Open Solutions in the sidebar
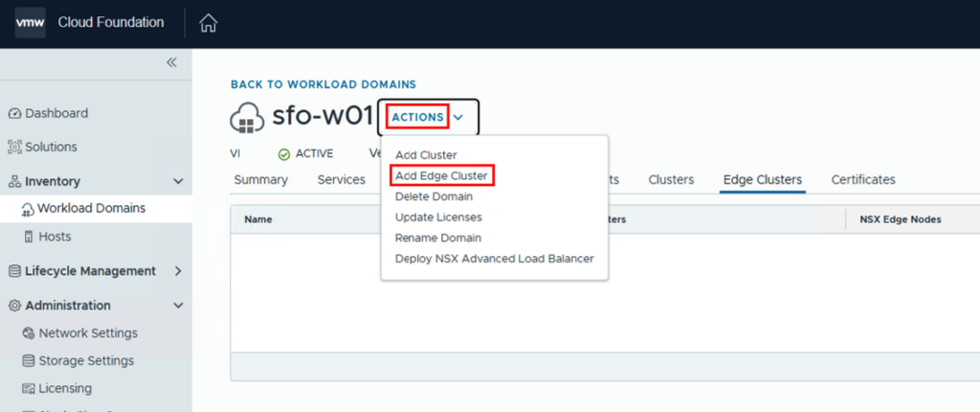Screen dimensions: 980x412 (x=51, y=148)
